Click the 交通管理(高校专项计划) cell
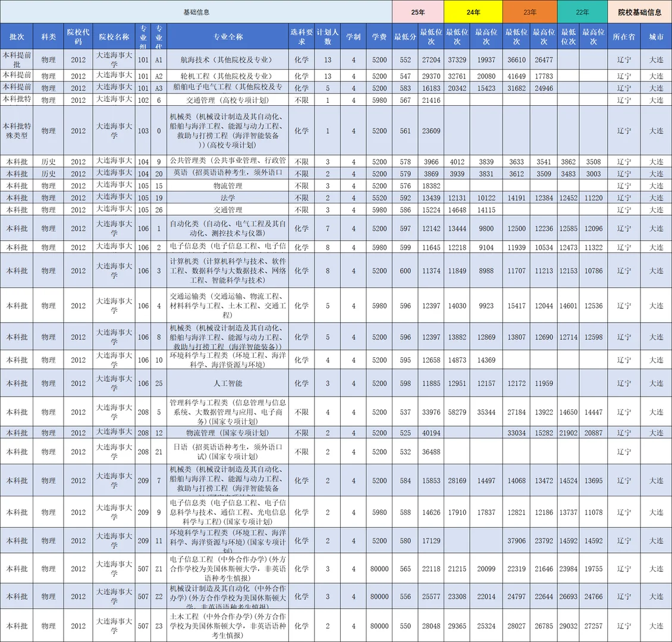The height and width of the screenshot is (642, 672). (x=228, y=100)
